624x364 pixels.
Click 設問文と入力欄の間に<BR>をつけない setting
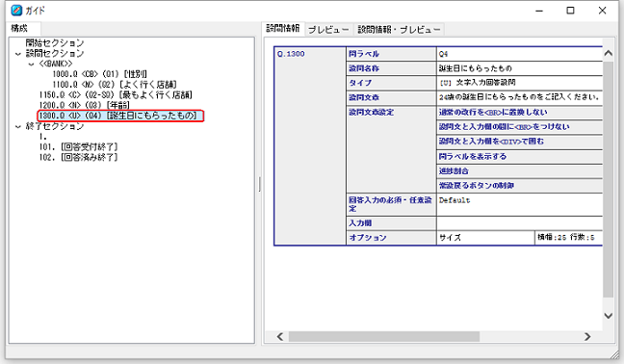(520, 127)
